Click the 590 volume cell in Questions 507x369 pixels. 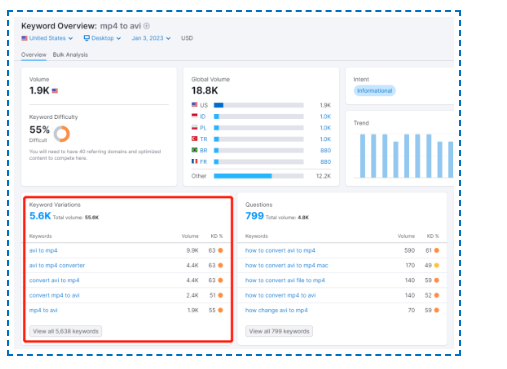(409, 251)
